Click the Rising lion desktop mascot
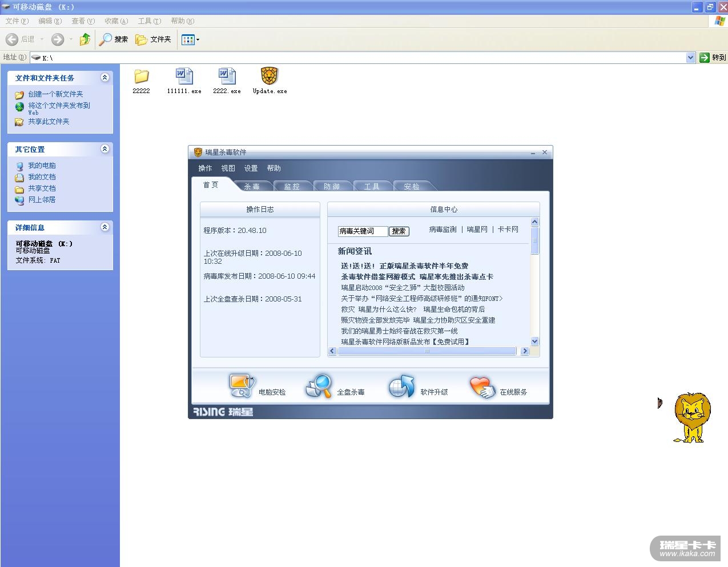Viewport: 728px width, 567px height. pos(692,417)
